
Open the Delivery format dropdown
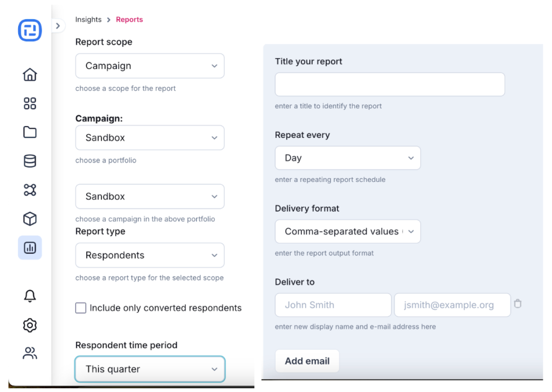348,232
